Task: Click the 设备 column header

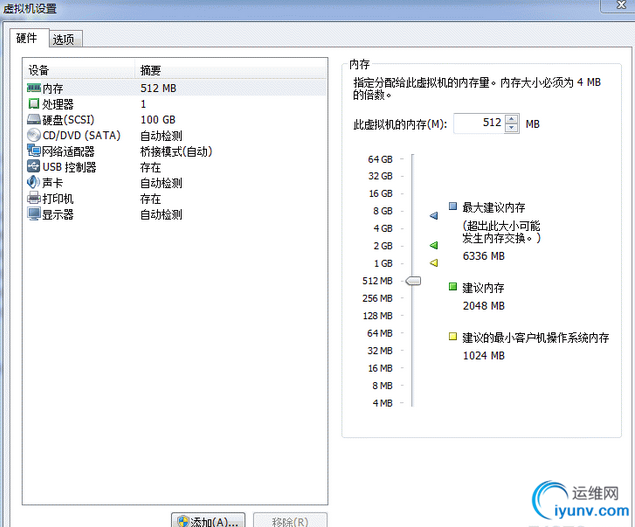Action: (79, 70)
